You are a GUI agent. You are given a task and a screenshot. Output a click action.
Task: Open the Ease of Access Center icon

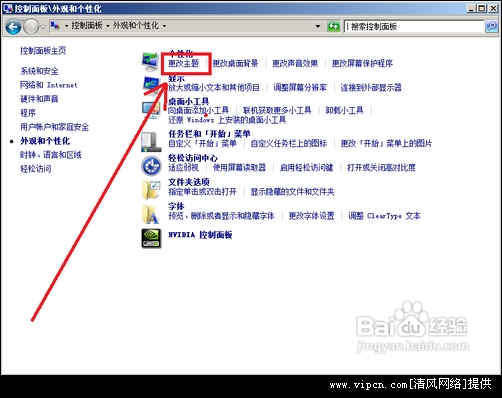coord(151,166)
